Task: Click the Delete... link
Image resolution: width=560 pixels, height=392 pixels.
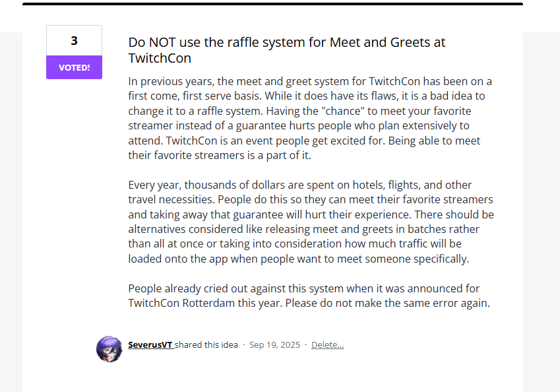Action: pos(327,345)
